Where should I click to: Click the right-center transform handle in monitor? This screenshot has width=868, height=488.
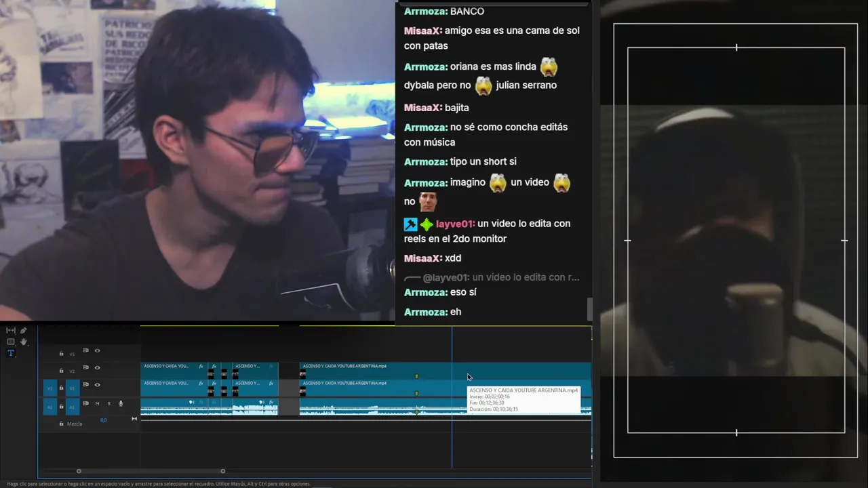click(x=844, y=240)
